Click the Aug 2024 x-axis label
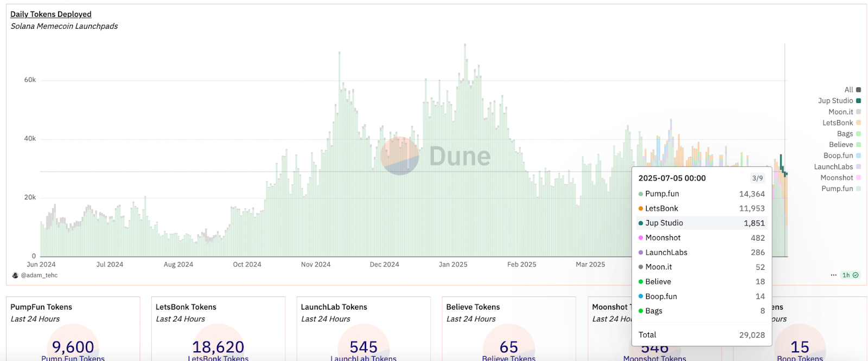 (178, 265)
